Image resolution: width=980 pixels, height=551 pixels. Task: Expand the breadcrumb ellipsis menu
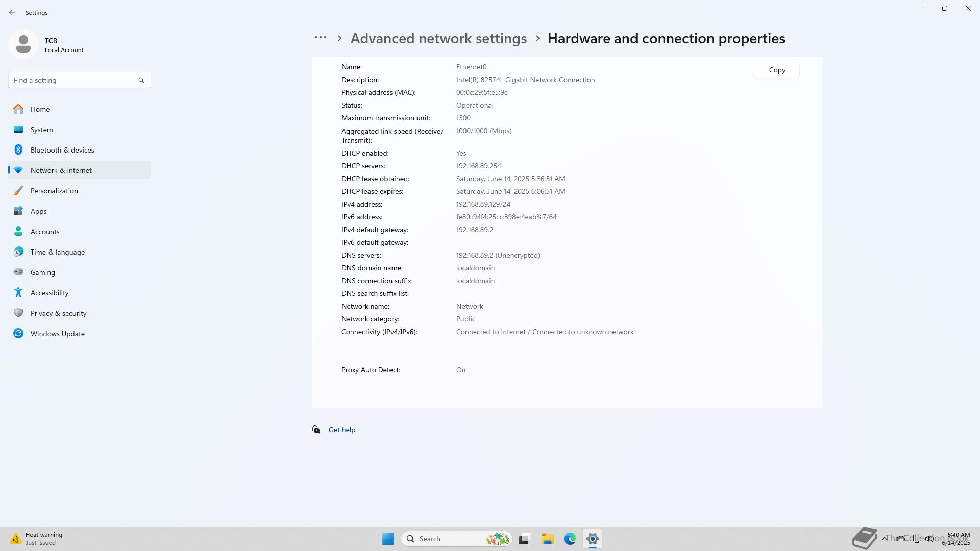tap(320, 38)
